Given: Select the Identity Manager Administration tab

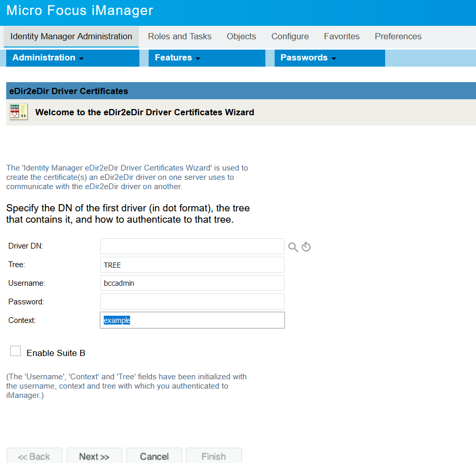Looking at the screenshot, I should [x=71, y=37].
